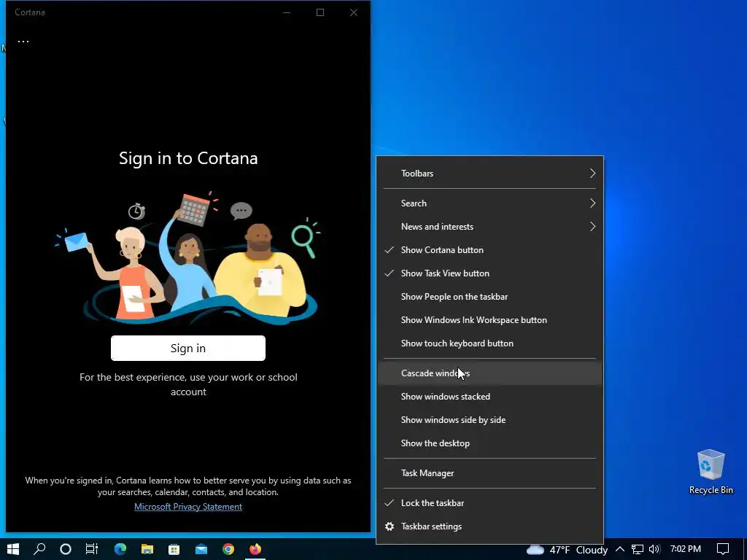Viewport: 747px width, 560px height.
Task: Open the 7:02 PM clock flyout
Action: click(x=686, y=549)
